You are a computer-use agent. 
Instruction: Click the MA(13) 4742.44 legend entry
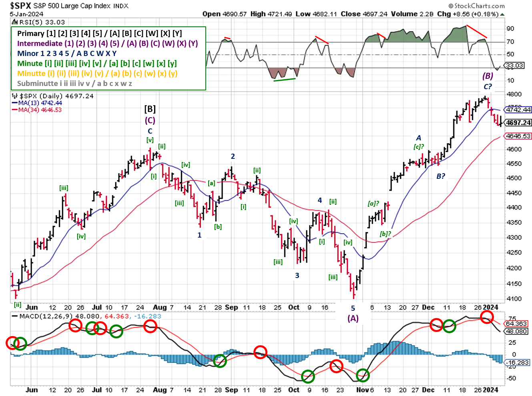pos(40,103)
